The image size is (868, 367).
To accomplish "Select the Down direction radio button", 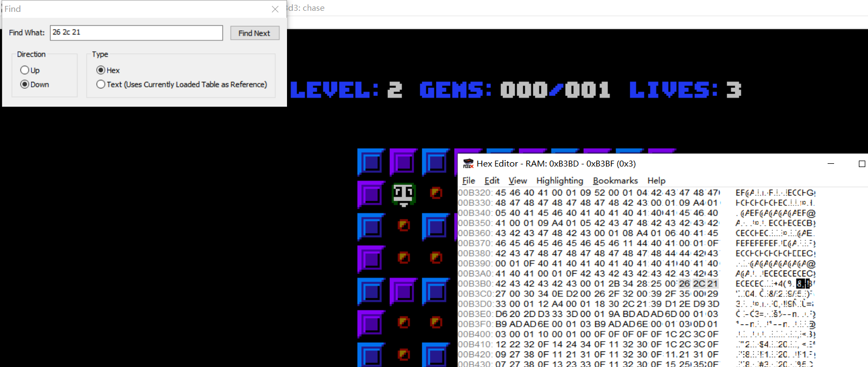I will pyautogui.click(x=25, y=84).
